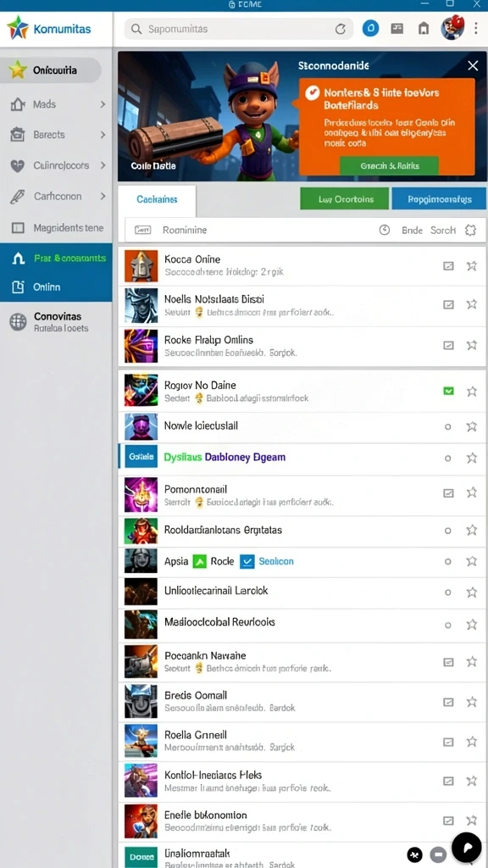Star the Noells Notsrlaats Bisbi row
Image resolution: width=488 pixels, height=868 pixels.
pos(471,304)
